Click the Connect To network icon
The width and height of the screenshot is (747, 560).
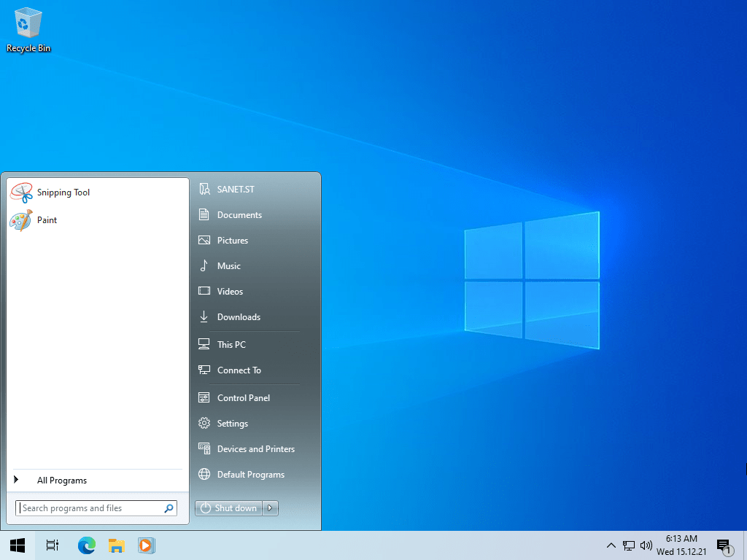pos(204,370)
